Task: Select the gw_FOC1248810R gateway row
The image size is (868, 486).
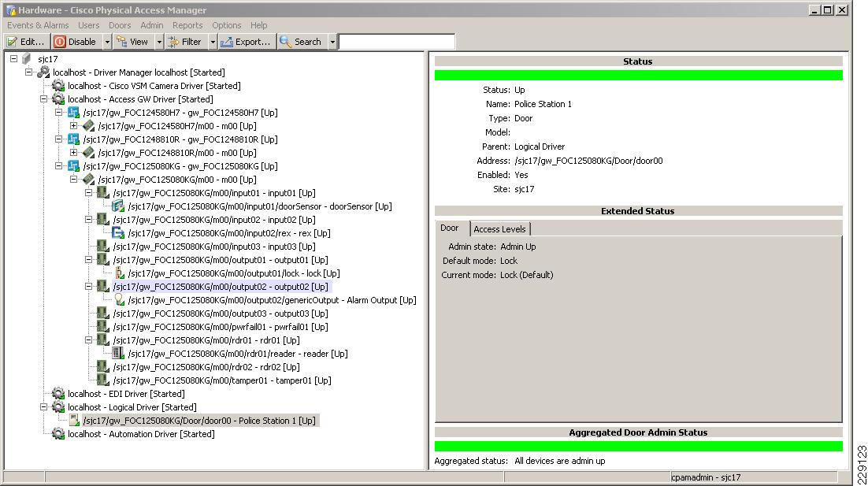Action: [x=180, y=139]
